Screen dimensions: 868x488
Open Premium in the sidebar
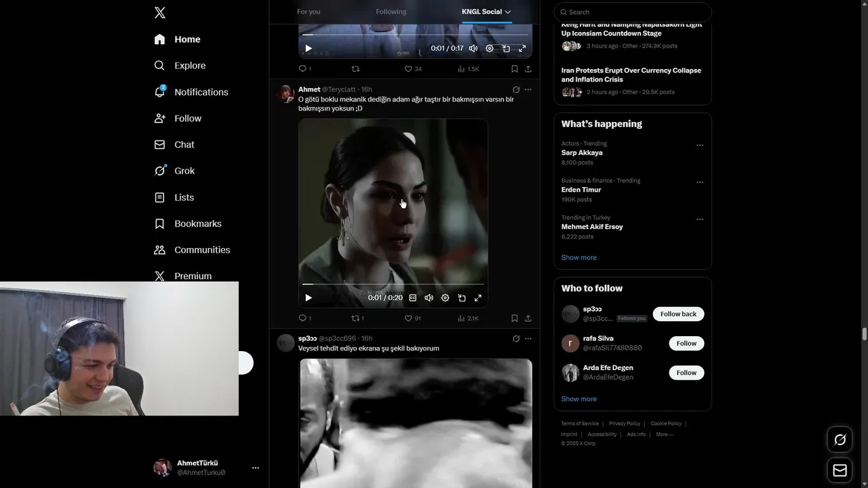click(183, 276)
